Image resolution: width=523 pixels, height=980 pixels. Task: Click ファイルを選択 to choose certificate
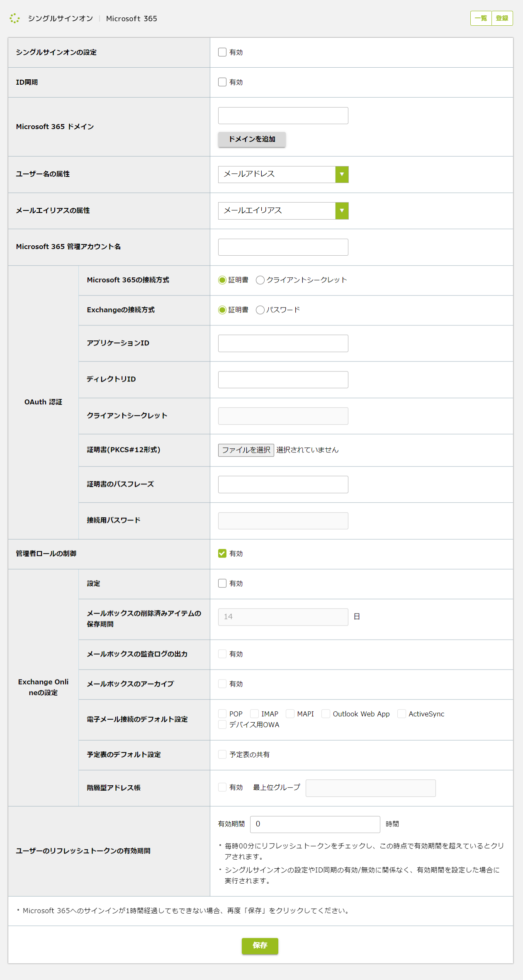pos(246,450)
